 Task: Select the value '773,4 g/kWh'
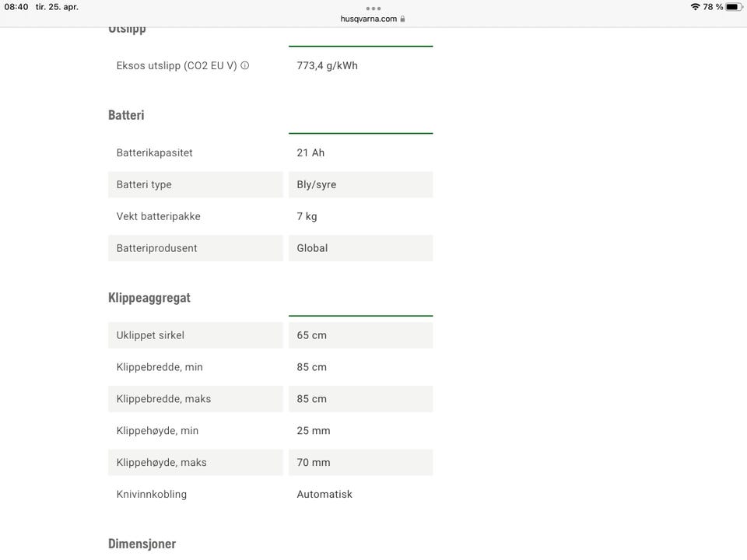coord(328,65)
